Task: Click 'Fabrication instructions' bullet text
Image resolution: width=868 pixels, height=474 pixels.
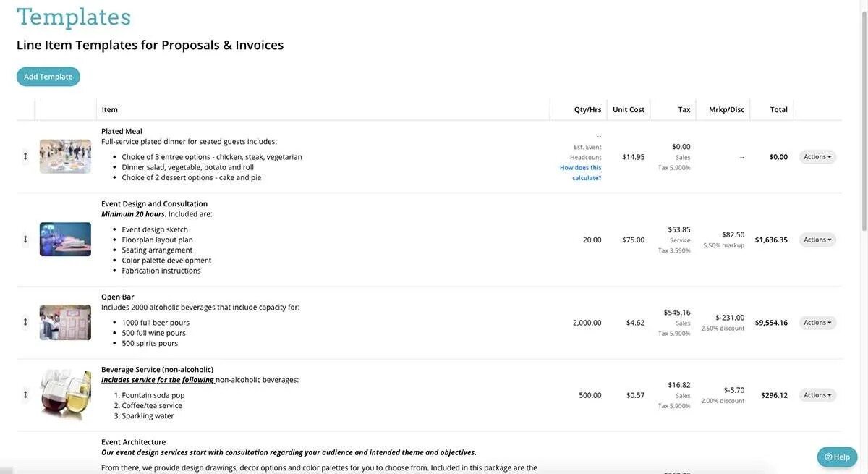Action: pyautogui.click(x=161, y=271)
